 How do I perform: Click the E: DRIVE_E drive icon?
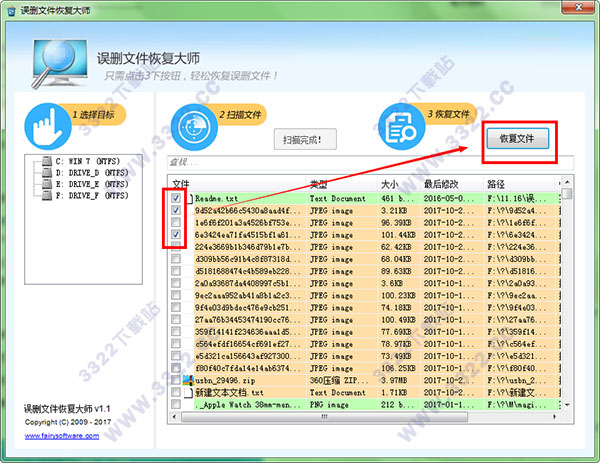click(x=47, y=184)
